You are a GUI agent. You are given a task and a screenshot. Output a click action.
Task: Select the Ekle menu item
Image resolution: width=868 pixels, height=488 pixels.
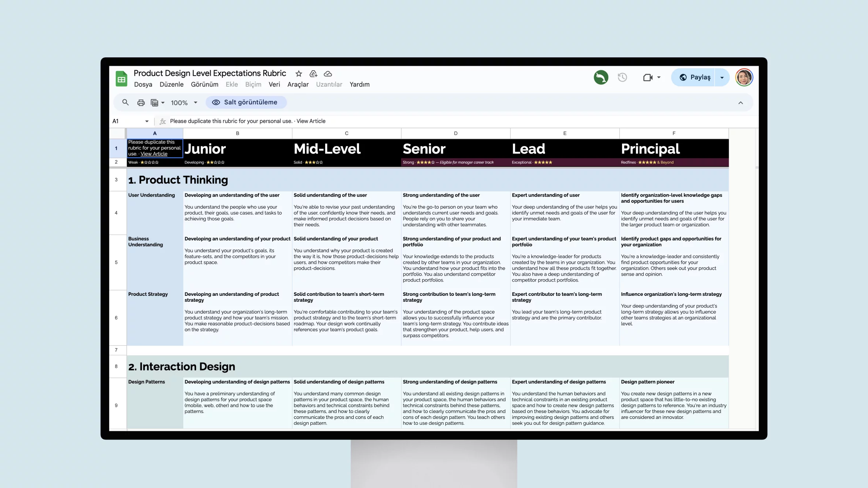coord(232,84)
